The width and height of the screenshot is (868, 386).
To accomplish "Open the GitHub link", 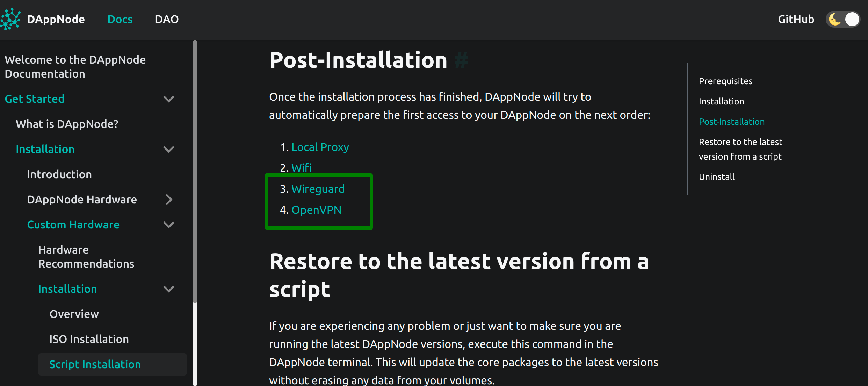I will click(x=796, y=19).
